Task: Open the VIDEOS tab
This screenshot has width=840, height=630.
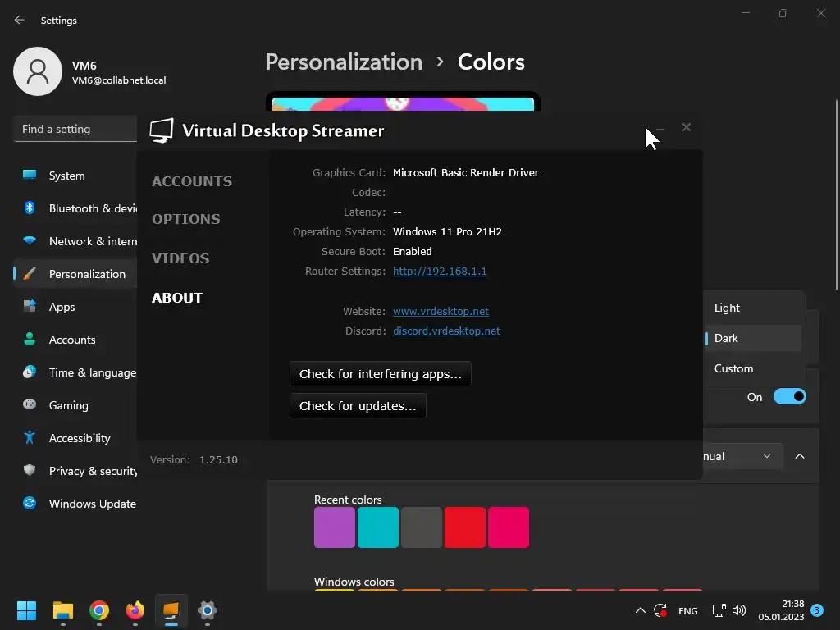Action: 180,258
